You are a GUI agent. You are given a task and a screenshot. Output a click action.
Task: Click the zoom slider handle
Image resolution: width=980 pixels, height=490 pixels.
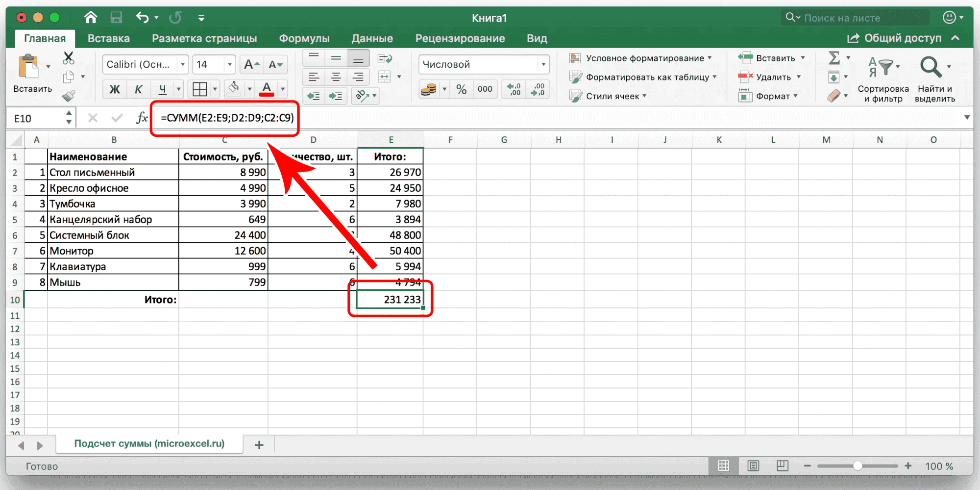(857, 466)
